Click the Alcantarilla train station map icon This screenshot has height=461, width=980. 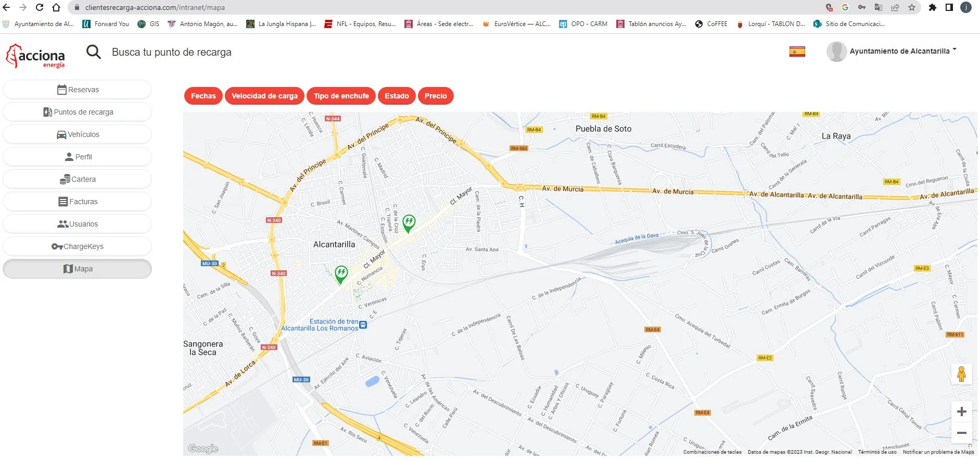point(363,325)
